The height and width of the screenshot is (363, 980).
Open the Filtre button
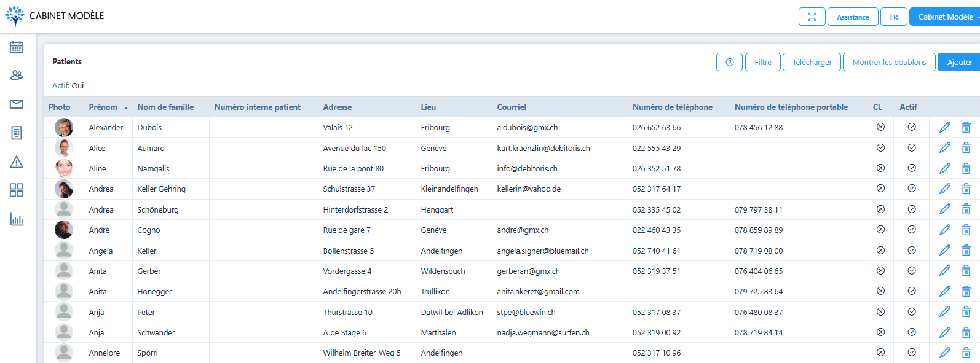tap(763, 62)
